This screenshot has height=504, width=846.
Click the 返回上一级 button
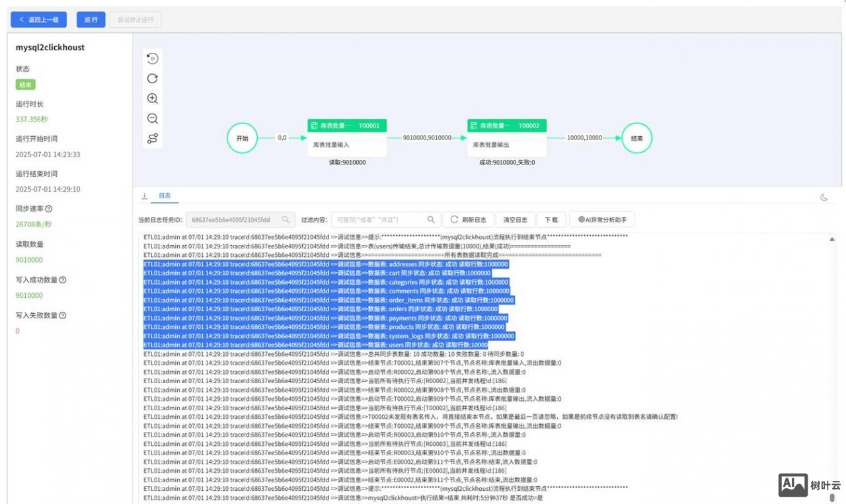(38, 19)
